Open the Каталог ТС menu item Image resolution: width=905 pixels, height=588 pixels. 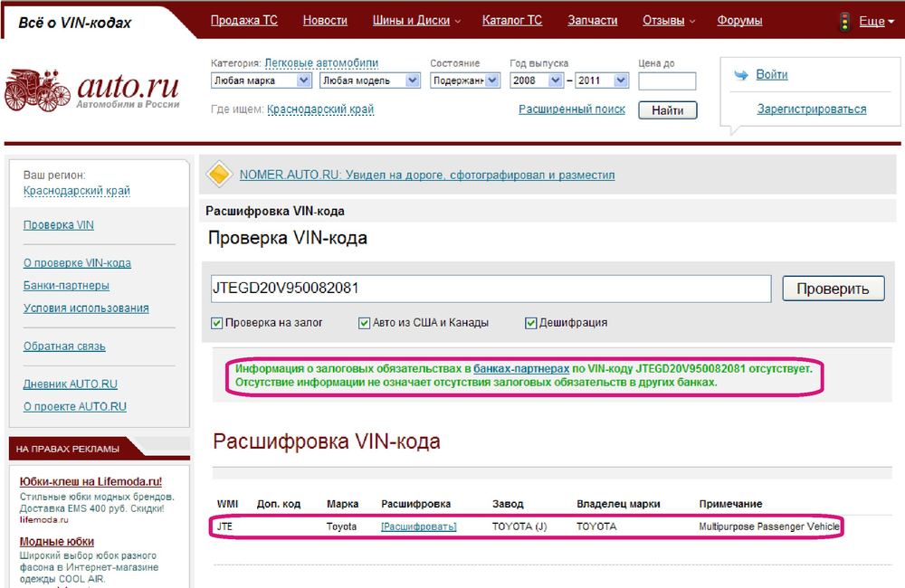(x=512, y=20)
